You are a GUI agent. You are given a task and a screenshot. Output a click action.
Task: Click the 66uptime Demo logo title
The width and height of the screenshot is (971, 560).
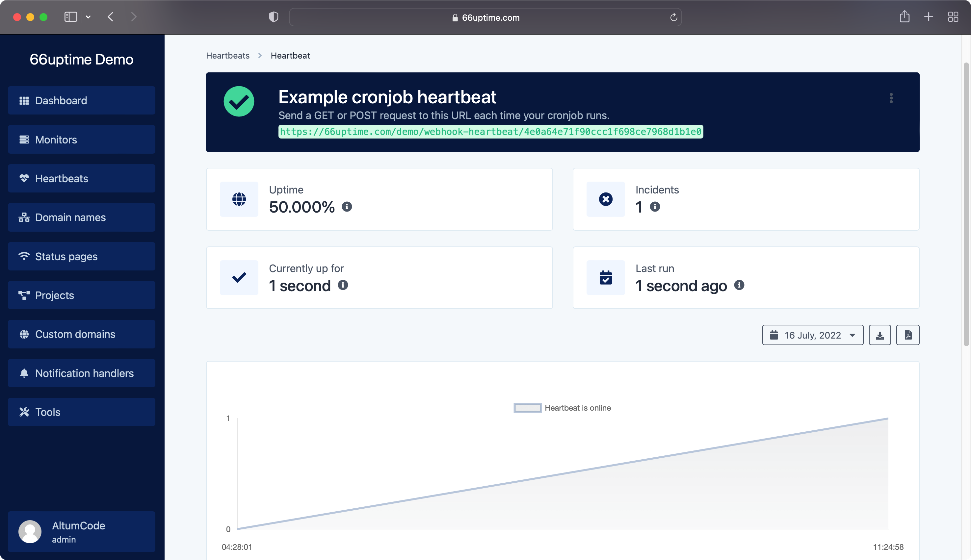click(82, 60)
